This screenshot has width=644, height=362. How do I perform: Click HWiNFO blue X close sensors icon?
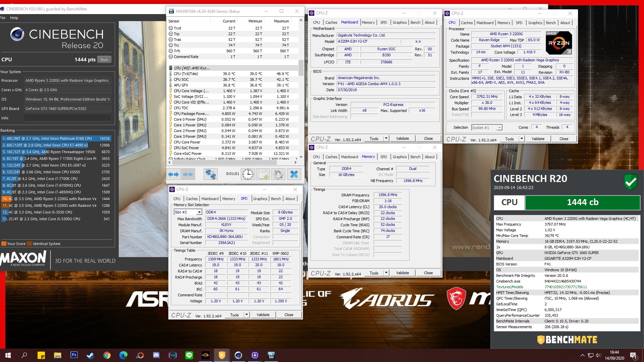(294, 174)
